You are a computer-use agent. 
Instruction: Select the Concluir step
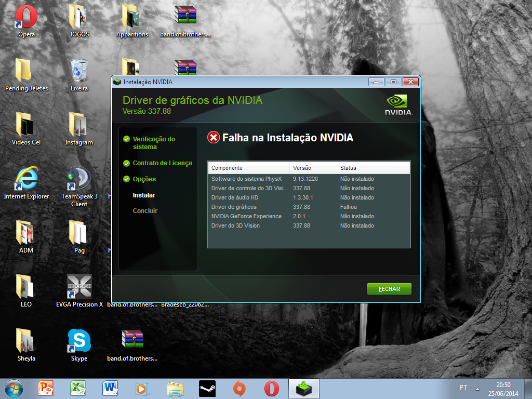tap(145, 211)
